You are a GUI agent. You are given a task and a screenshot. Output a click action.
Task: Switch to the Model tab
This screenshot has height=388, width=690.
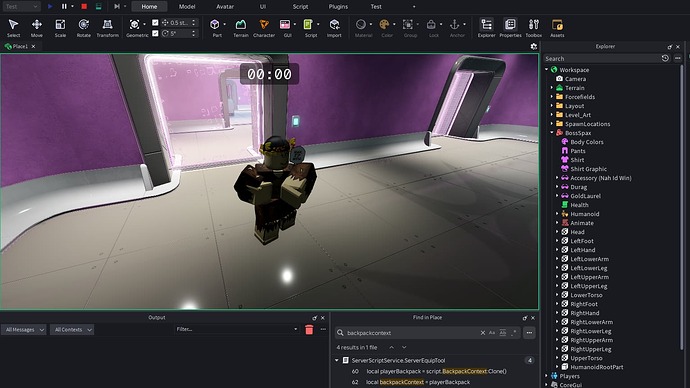pyautogui.click(x=187, y=6)
